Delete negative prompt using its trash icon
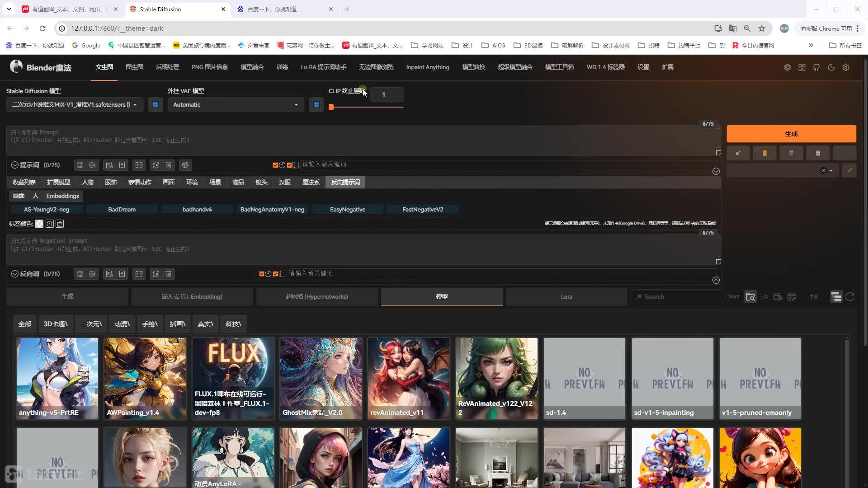Viewport: 868px width, 488px height. click(x=168, y=274)
